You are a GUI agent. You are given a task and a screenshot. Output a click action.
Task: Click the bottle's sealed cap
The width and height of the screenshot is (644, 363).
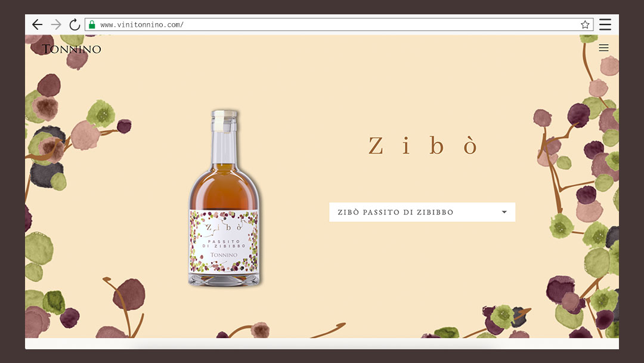pos(224,121)
